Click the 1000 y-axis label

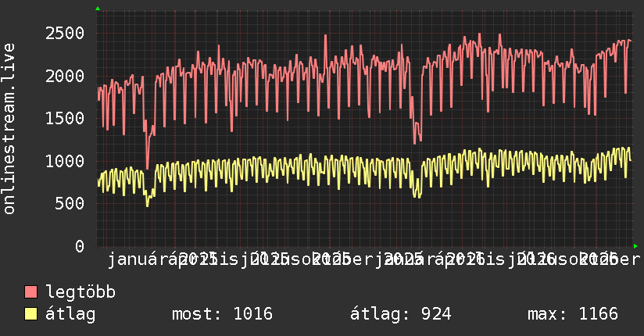tap(65, 161)
